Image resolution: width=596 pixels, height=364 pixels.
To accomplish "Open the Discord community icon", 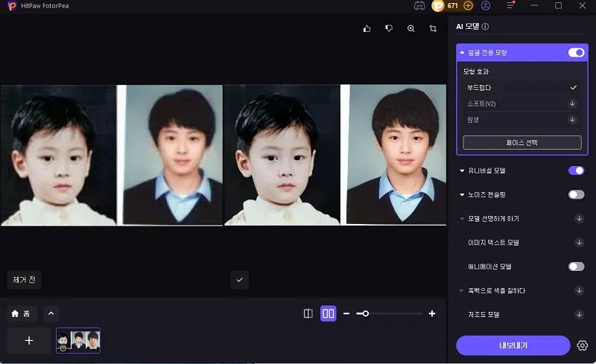I will [419, 6].
